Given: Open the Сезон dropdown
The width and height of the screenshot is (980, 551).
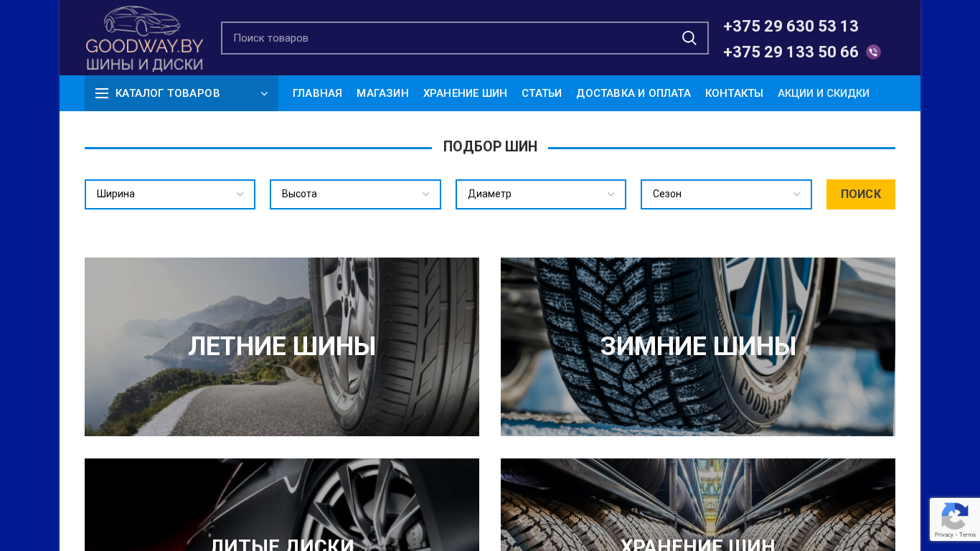Looking at the screenshot, I should [x=726, y=194].
